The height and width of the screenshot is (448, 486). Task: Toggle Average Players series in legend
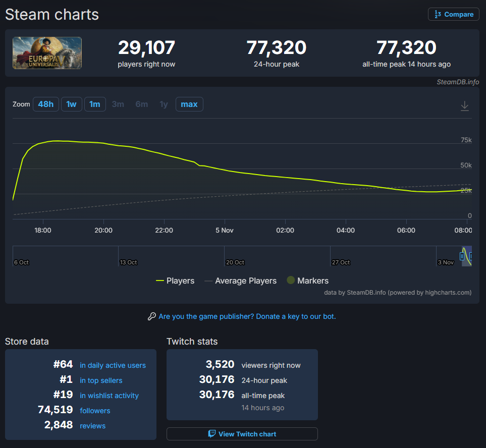tap(245, 281)
